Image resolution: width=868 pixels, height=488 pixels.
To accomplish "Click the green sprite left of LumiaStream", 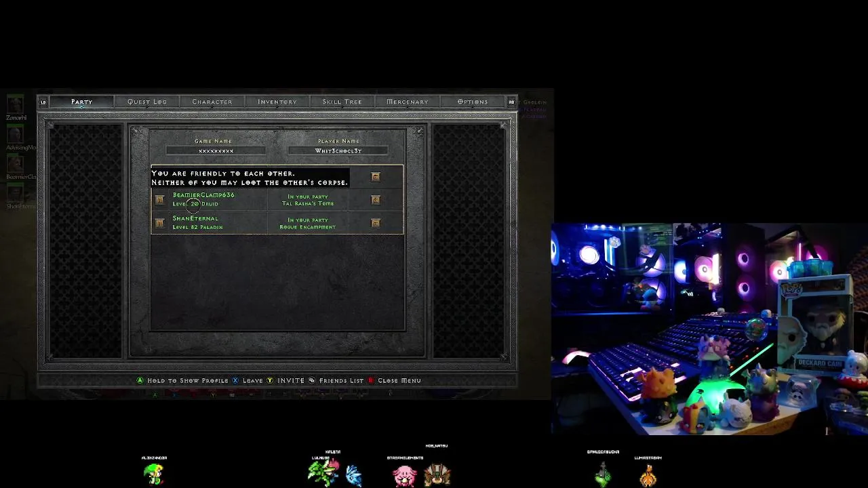I will (603, 474).
